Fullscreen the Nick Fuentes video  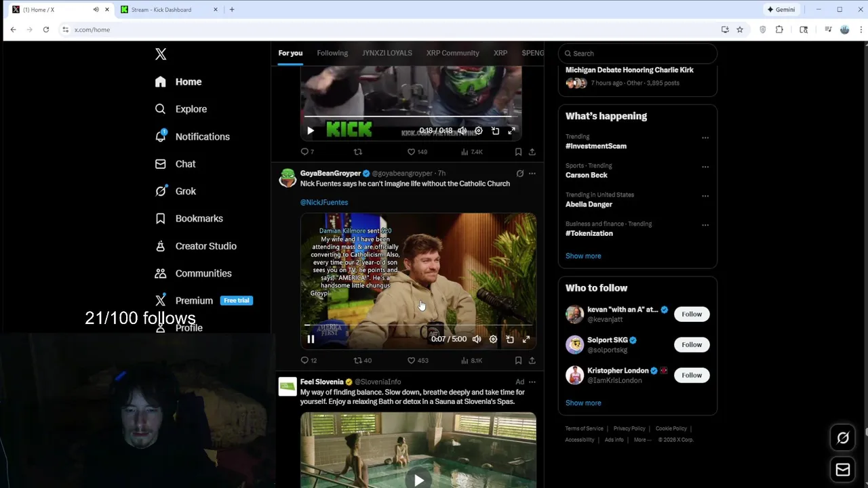[526, 340]
